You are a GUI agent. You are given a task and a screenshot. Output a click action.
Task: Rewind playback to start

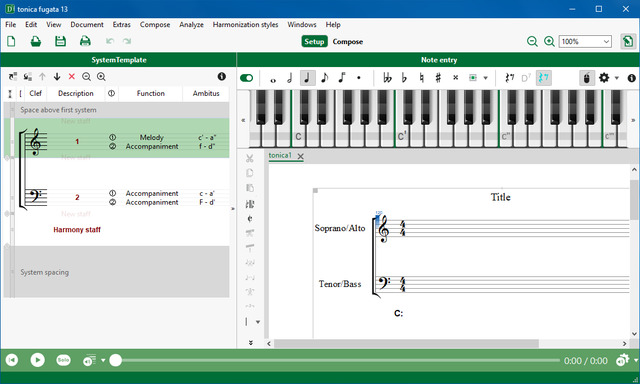pyautogui.click(x=12, y=360)
